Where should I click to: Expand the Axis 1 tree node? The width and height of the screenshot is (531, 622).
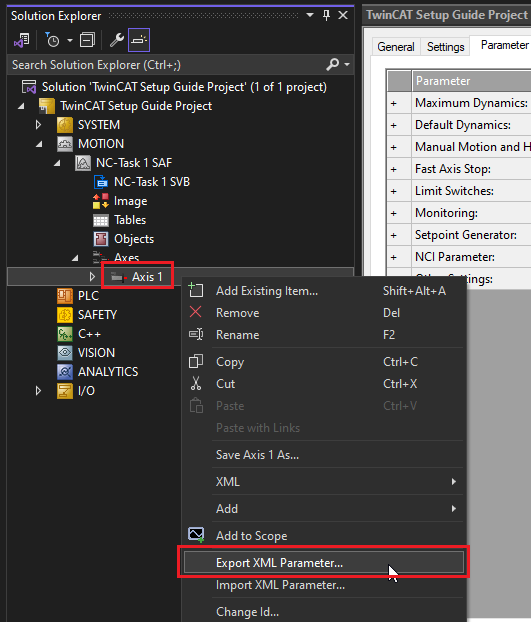[x=92, y=276]
